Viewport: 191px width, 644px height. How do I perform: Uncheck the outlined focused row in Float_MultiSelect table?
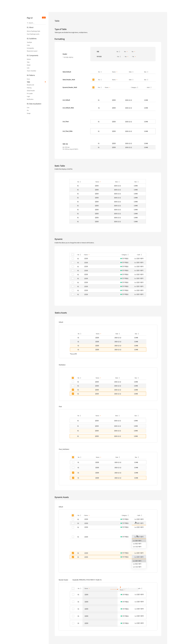pos(73,478)
